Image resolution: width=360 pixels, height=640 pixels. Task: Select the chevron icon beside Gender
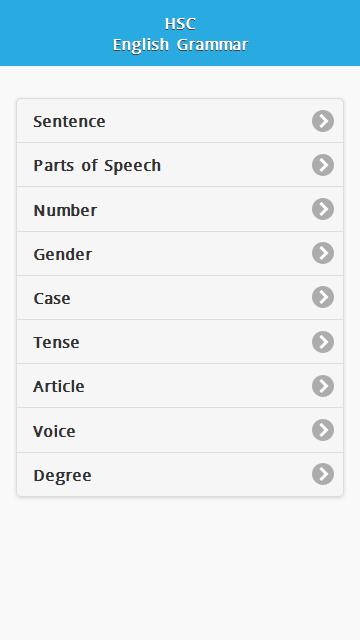323,253
